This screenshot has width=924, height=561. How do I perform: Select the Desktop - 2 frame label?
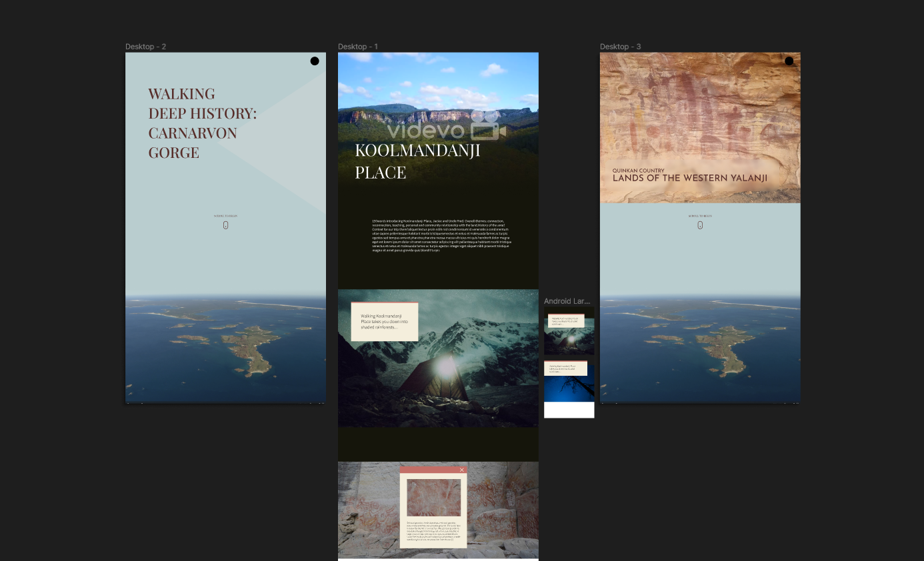point(145,47)
